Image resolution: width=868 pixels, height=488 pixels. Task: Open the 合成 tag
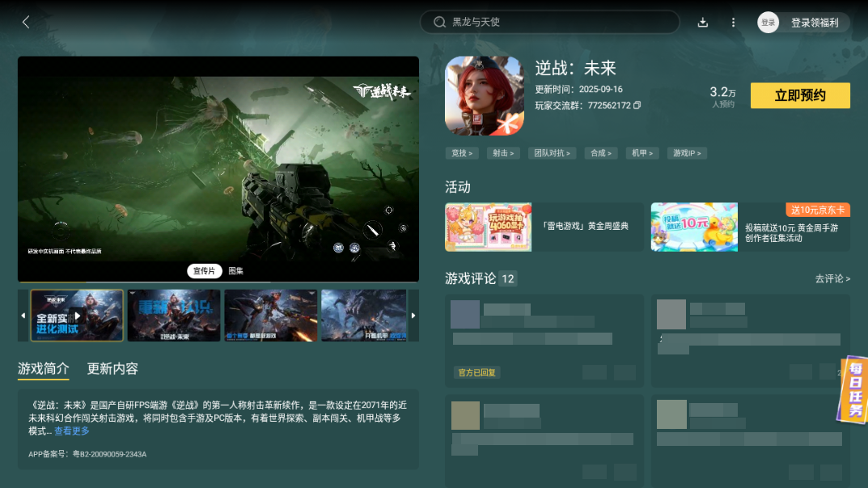click(x=600, y=154)
